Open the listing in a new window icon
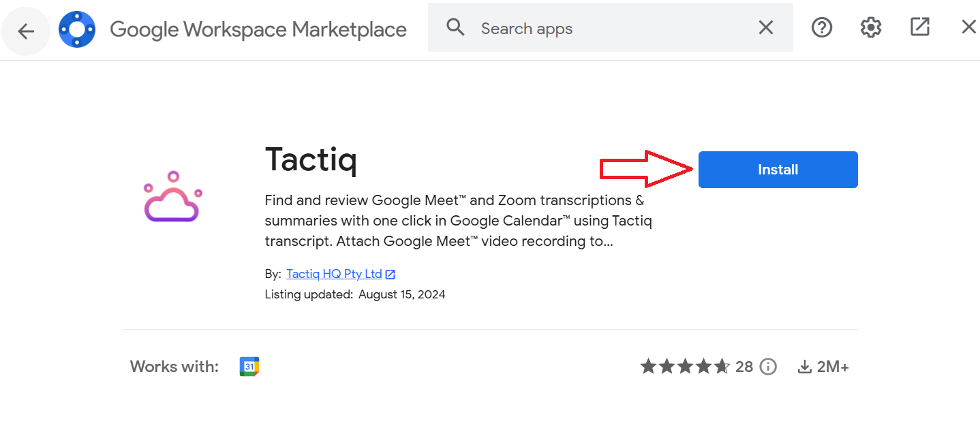This screenshot has width=980, height=434. point(919,26)
